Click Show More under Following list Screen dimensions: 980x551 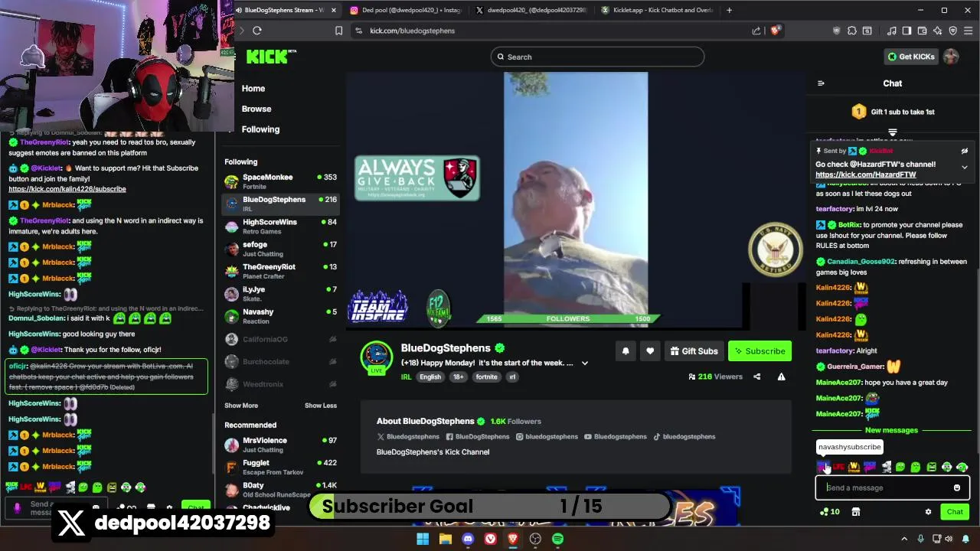241,406
